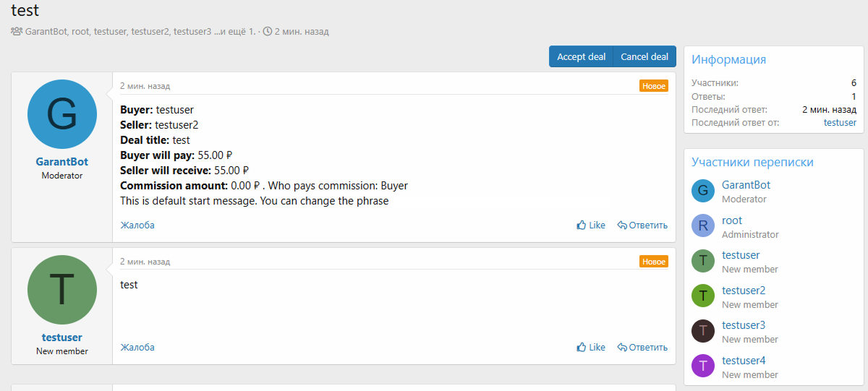
Task: Open GarantBot username link under post avatar
Action: tap(62, 162)
